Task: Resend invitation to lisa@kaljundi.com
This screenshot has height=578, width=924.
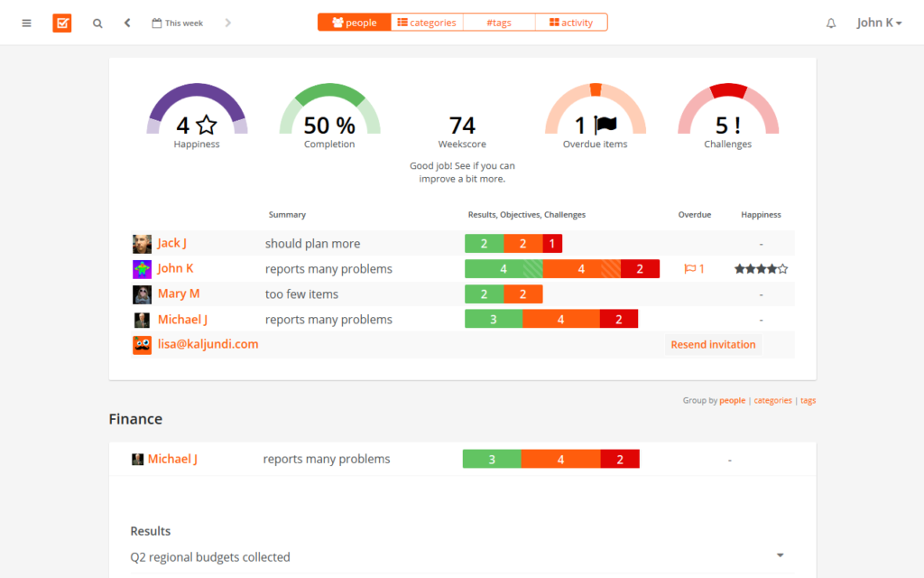Action: pos(713,344)
